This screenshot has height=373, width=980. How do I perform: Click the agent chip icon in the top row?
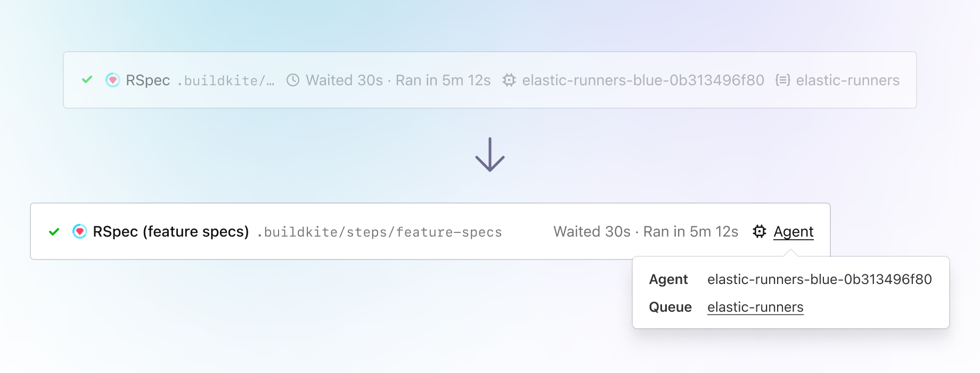[509, 80]
